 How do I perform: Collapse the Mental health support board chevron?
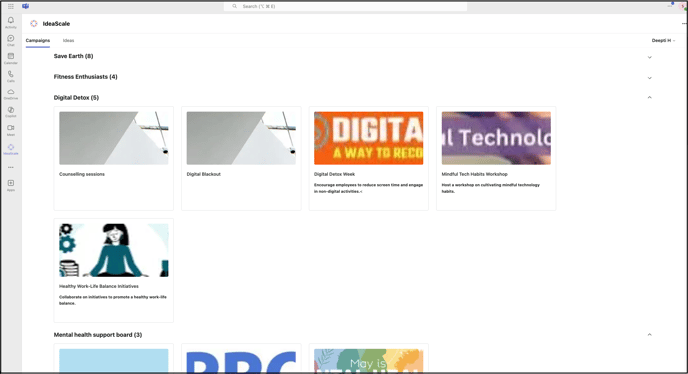649,334
